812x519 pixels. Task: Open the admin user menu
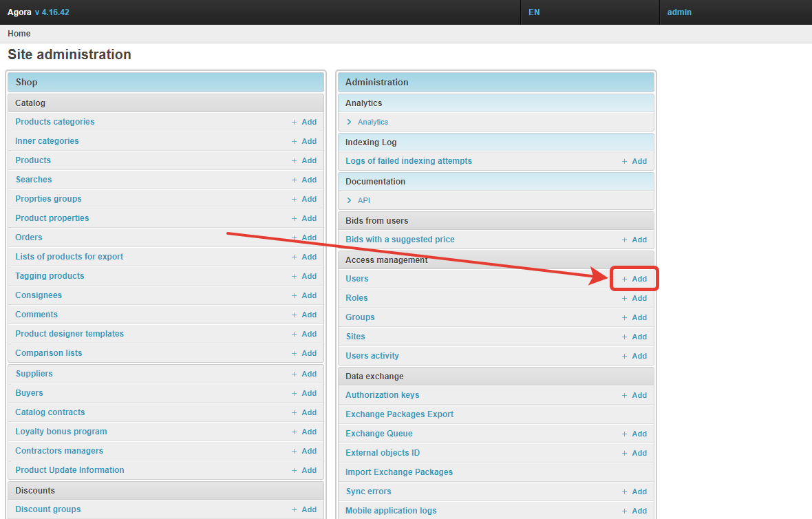tap(679, 12)
